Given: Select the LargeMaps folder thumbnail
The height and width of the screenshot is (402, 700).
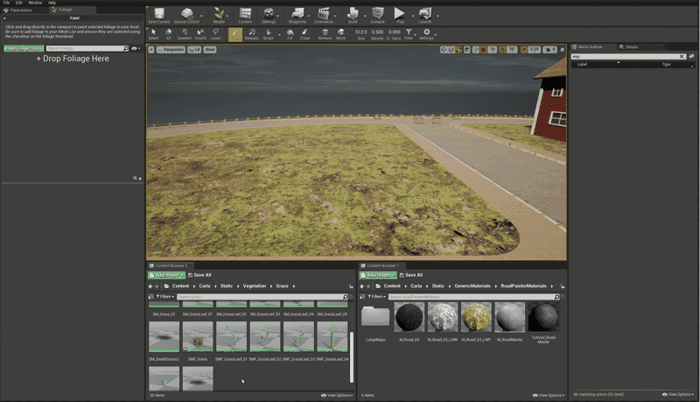Looking at the screenshot, I should coord(376,318).
